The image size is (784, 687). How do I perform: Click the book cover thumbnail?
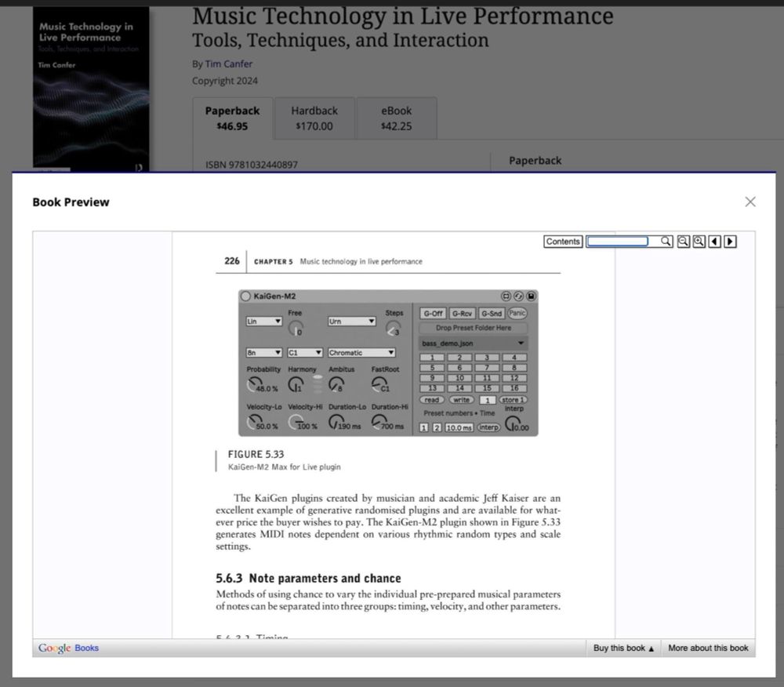click(x=91, y=89)
